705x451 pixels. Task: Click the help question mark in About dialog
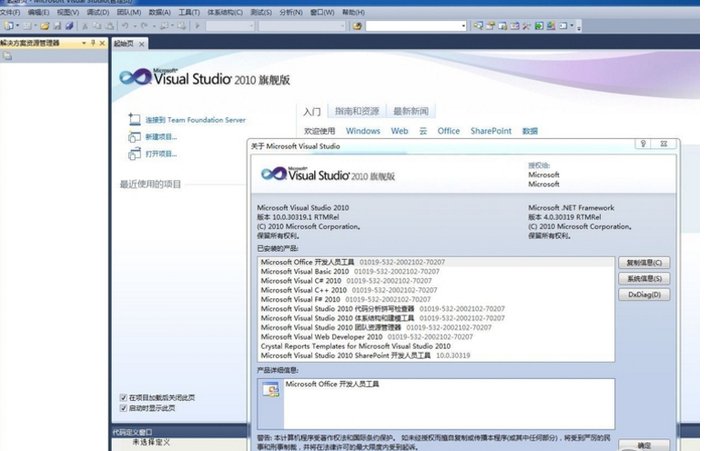pyautogui.click(x=643, y=144)
